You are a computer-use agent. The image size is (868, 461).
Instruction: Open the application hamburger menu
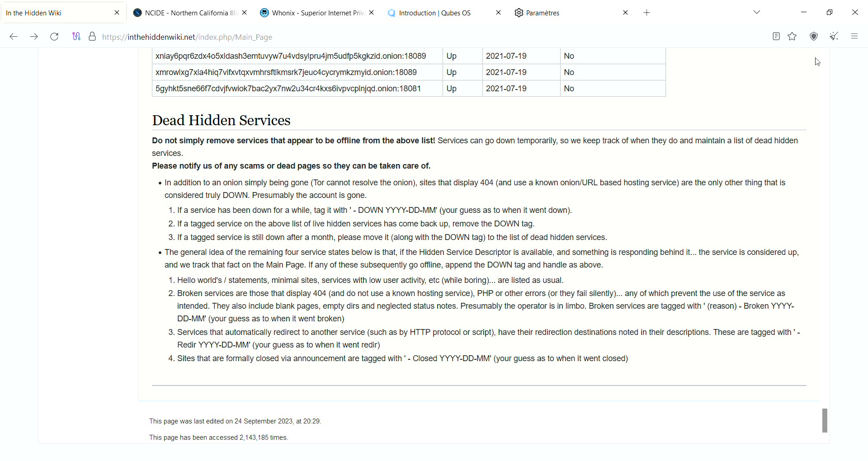854,37
